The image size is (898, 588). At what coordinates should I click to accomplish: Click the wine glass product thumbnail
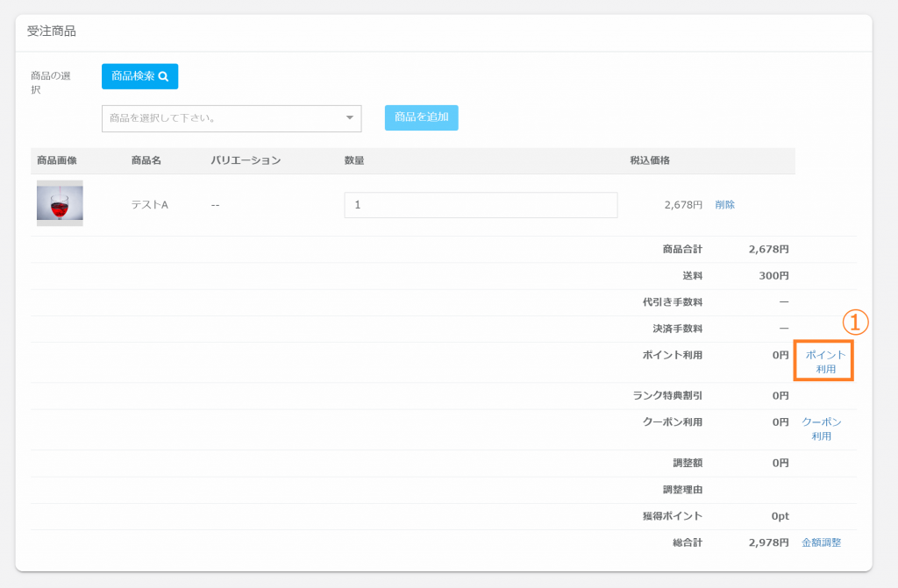(x=60, y=203)
